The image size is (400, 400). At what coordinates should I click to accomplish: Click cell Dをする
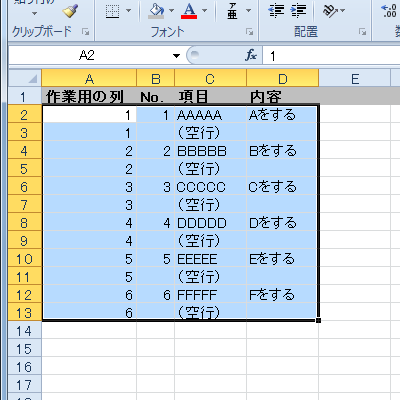pos(283,223)
